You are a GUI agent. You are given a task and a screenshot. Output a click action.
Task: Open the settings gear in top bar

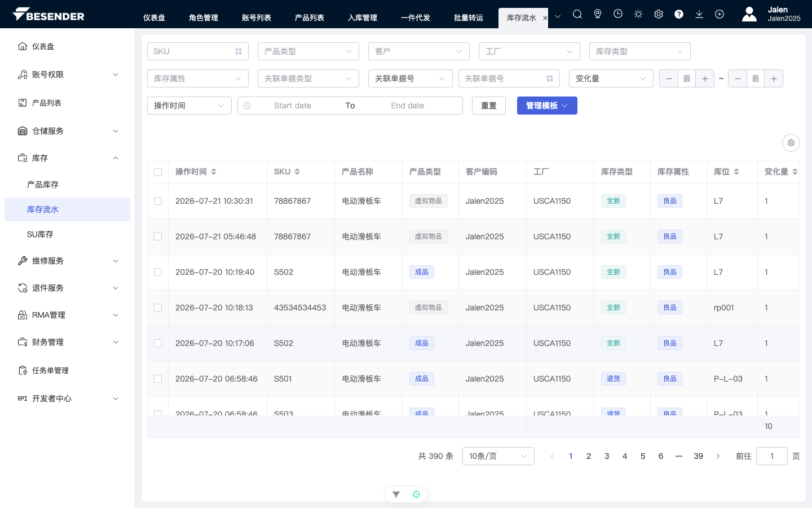[659, 14]
